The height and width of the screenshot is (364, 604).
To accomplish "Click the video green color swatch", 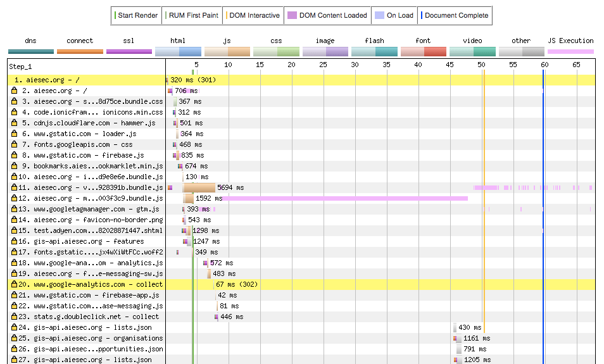I will (472, 52).
